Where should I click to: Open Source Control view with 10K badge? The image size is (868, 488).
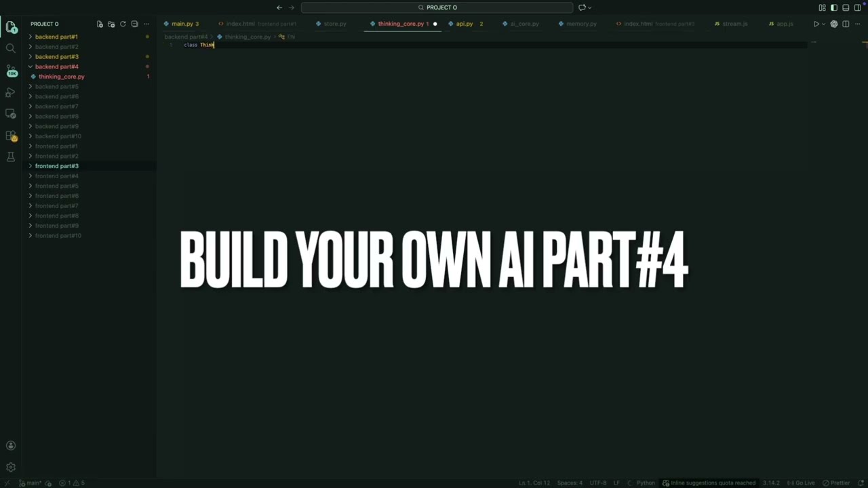tap(11, 70)
